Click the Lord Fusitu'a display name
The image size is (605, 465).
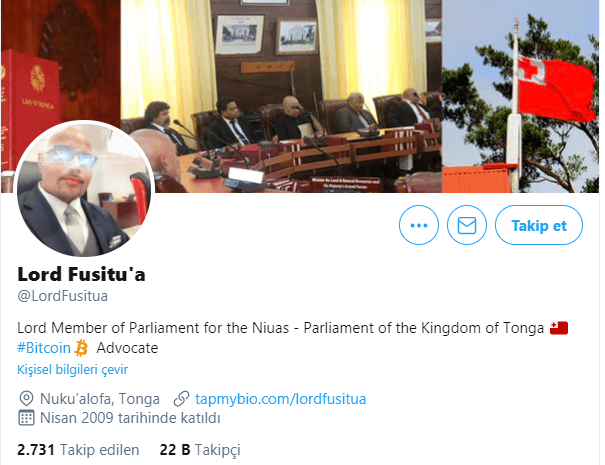click(x=81, y=274)
